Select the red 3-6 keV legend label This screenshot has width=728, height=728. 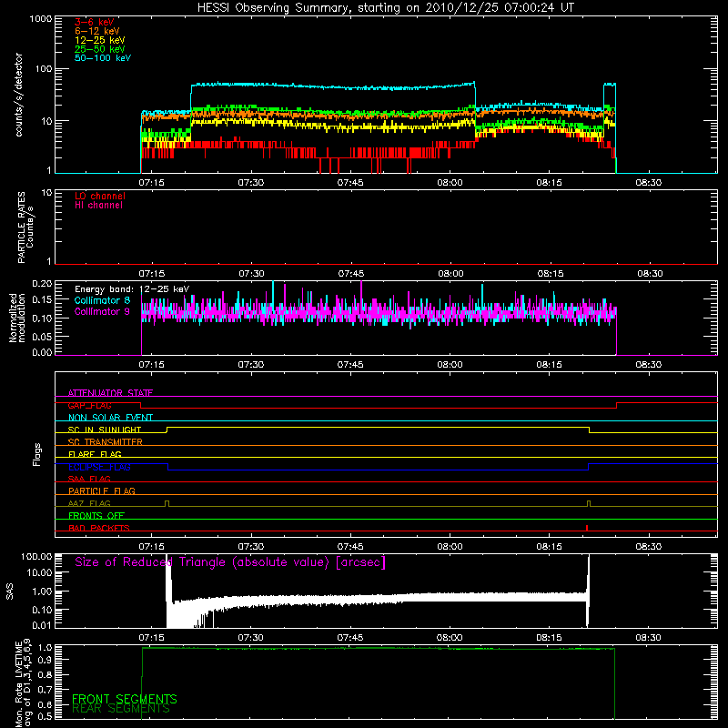pos(95,22)
